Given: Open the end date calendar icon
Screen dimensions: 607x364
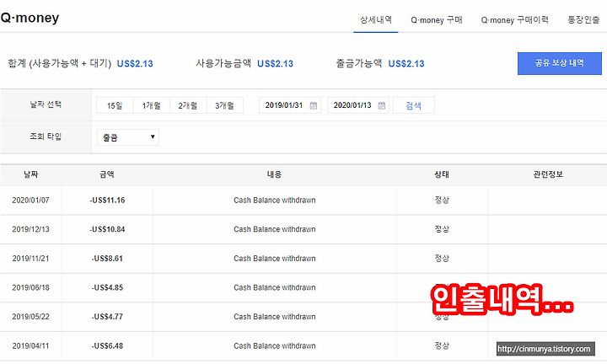Looking at the screenshot, I should [382, 105].
